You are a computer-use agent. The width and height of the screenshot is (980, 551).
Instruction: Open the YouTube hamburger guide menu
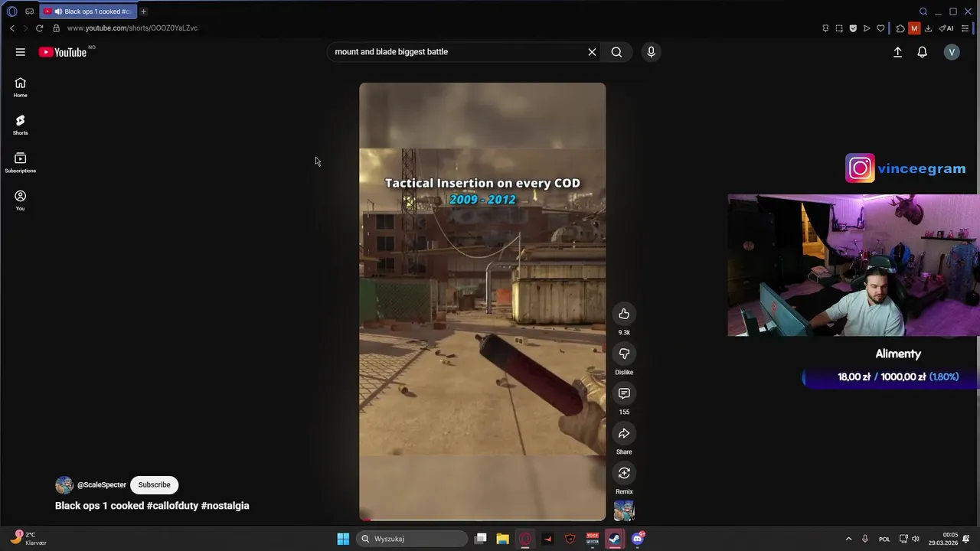coord(21,52)
